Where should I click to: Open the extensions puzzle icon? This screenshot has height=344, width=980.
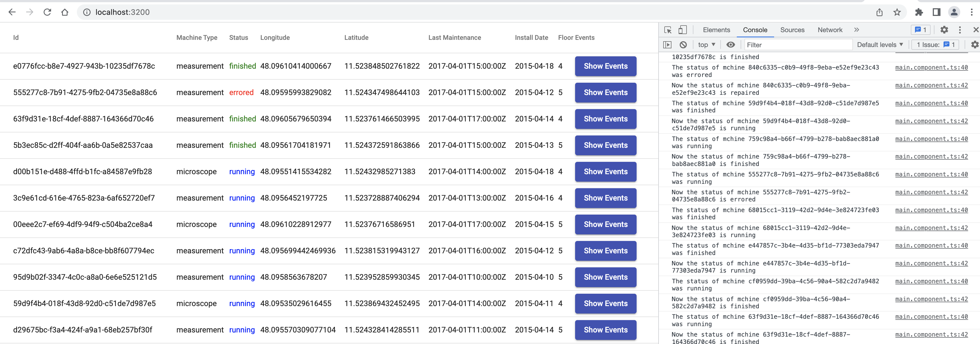point(919,12)
